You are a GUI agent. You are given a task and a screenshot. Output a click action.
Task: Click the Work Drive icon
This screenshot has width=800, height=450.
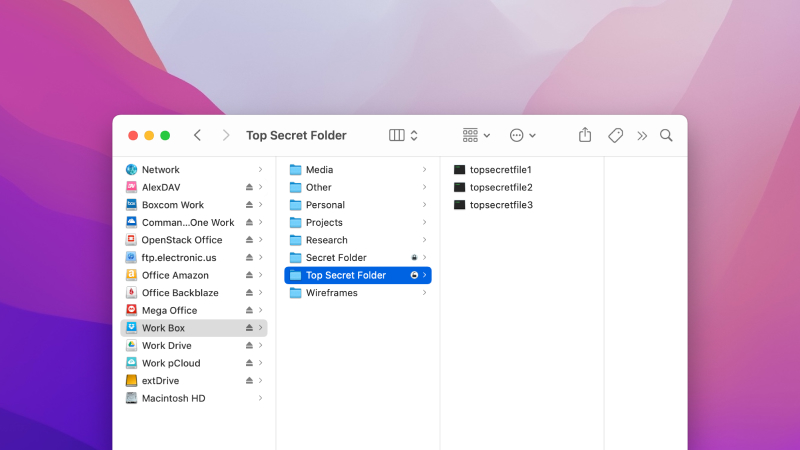[131, 345]
